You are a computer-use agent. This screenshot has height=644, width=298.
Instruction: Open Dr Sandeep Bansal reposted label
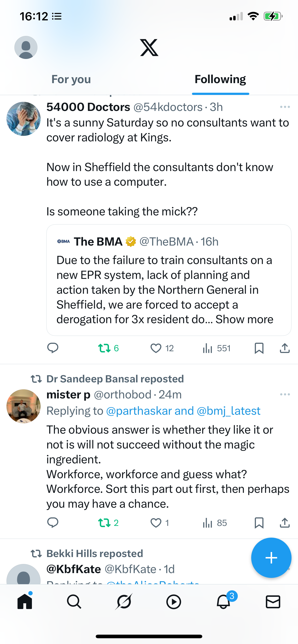coord(115,379)
